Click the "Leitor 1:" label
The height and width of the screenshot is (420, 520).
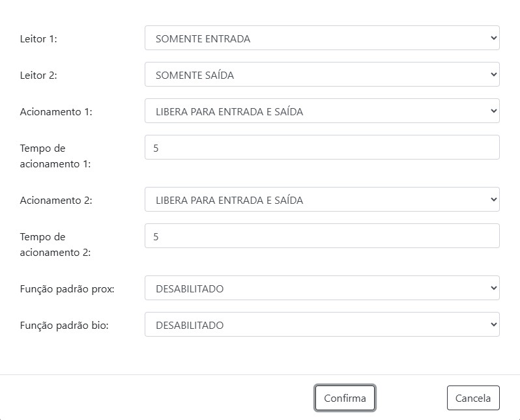[x=38, y=39]
